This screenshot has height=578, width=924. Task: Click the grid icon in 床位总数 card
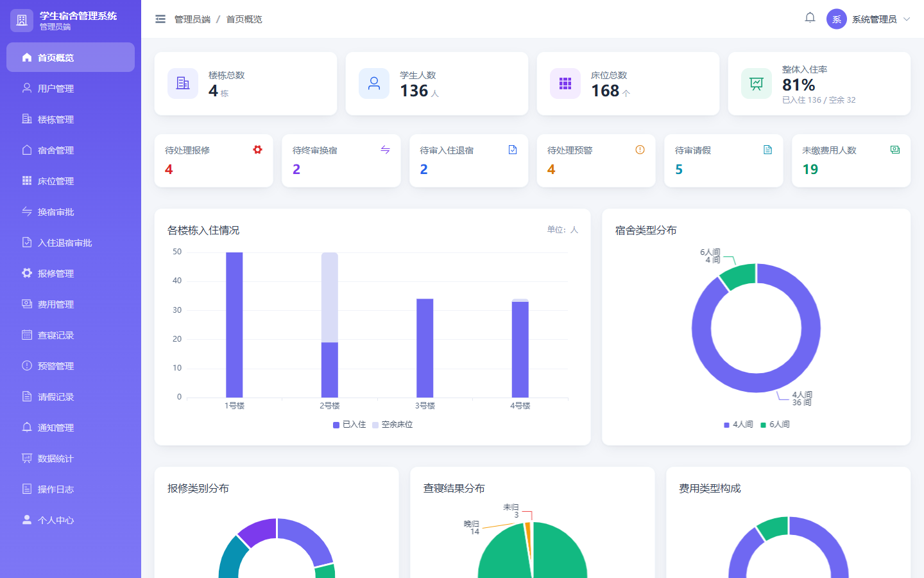tap(565, 83)
